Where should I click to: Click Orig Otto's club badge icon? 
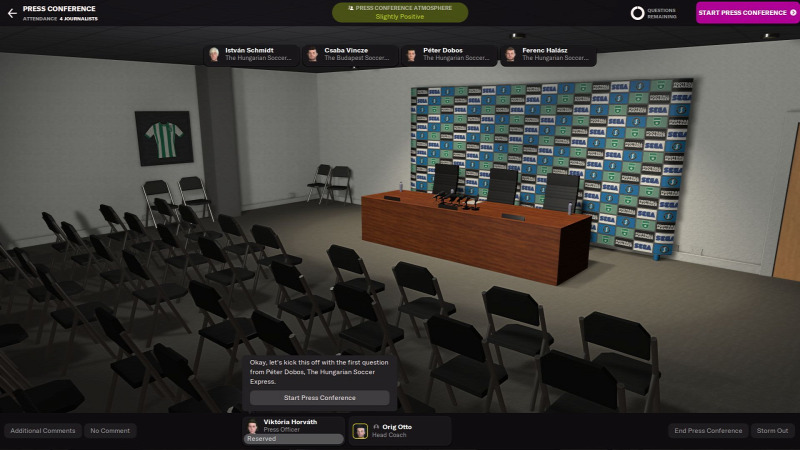pos(360,431)
